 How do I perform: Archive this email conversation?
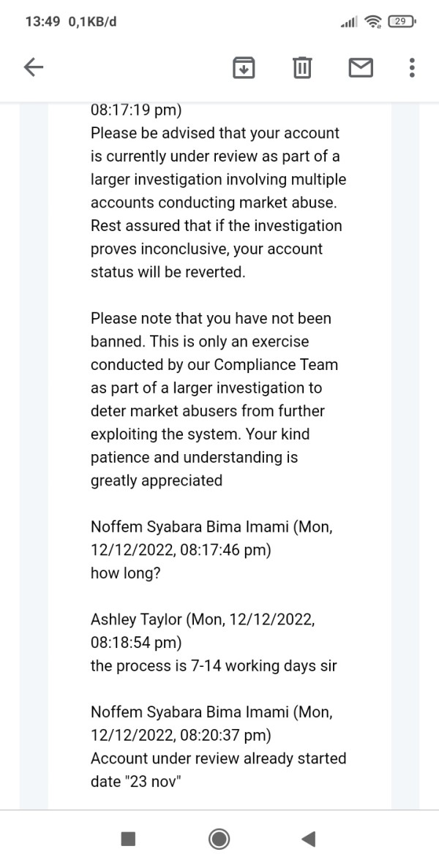point(244,68)
